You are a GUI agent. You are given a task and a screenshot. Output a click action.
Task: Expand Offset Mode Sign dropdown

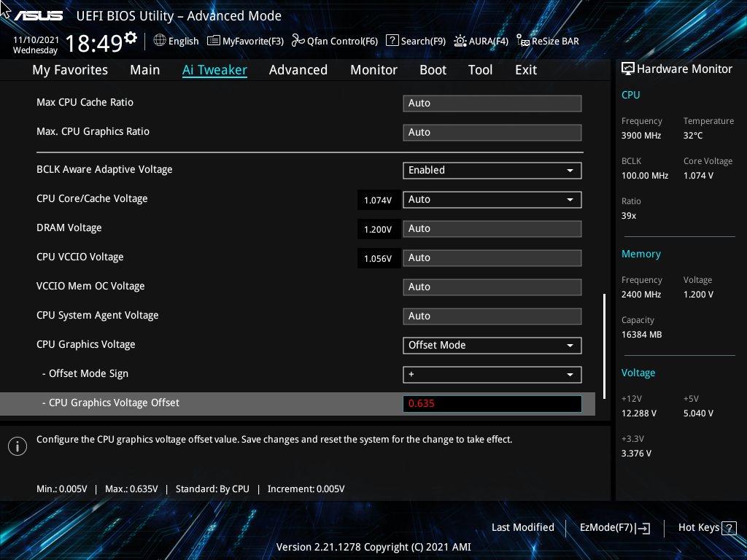point(492,374)
